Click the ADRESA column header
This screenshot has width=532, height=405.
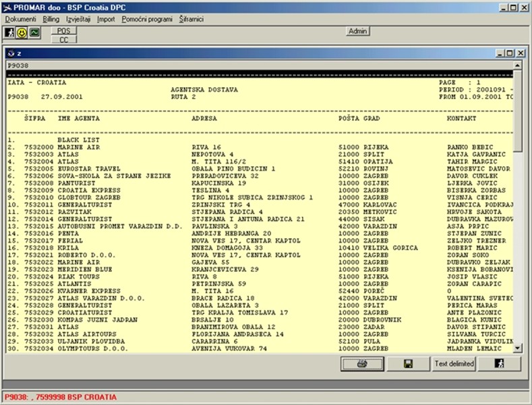point(204,119)
